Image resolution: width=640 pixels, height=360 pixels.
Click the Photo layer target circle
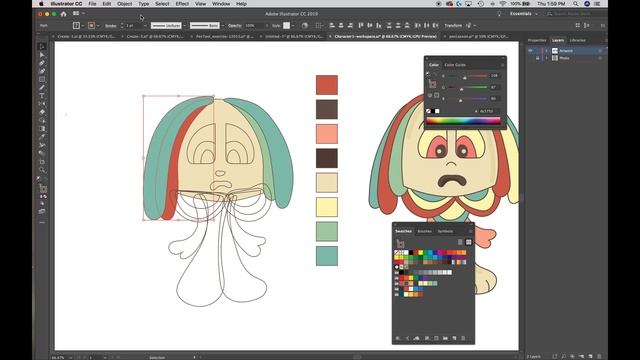coord(600,58)
